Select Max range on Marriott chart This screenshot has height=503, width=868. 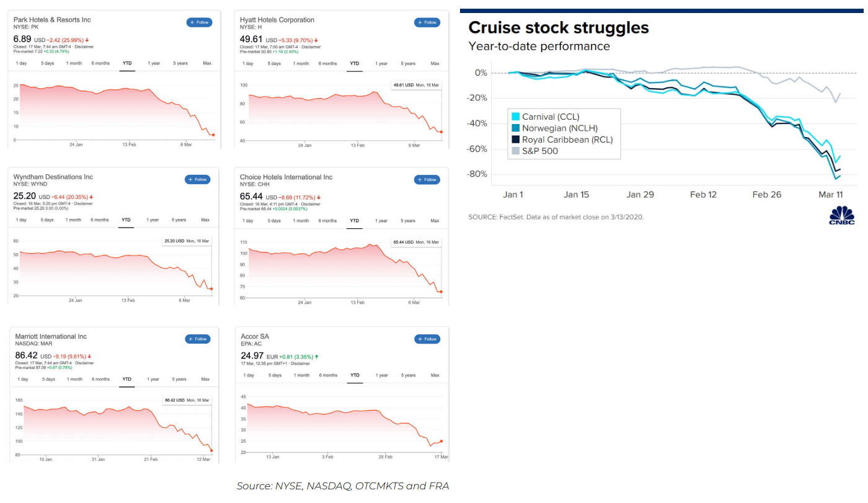(205, 379)
